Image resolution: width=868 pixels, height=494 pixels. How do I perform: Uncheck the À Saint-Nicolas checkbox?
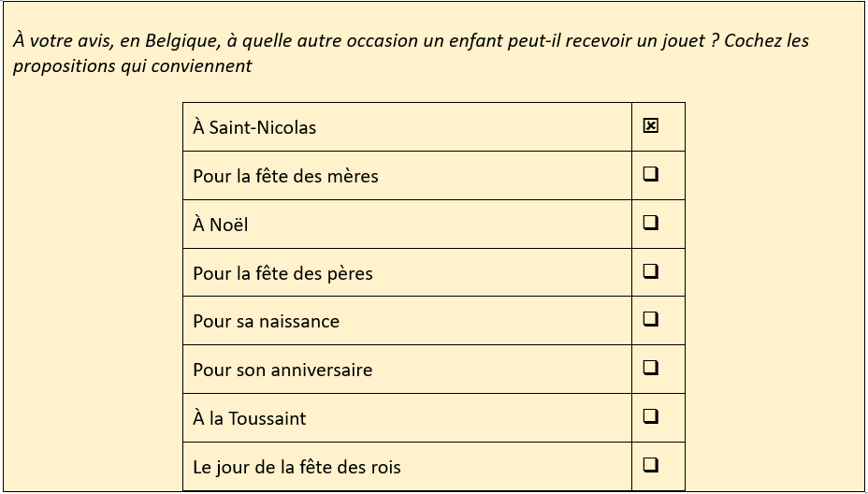tap(650, 126)
